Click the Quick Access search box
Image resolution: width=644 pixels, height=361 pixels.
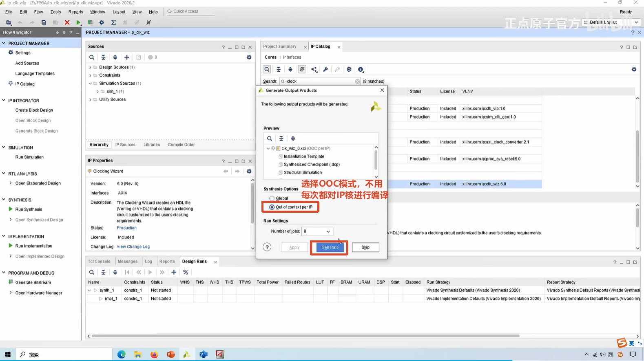tap(190, 11)
